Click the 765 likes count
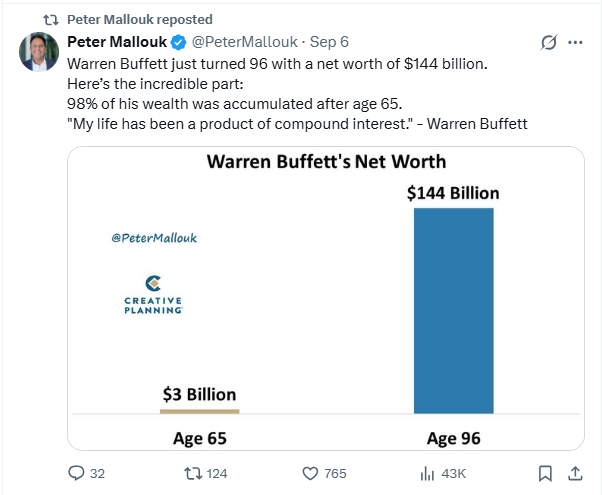Screen dimensions: 602x495 (x=335, y=473)
